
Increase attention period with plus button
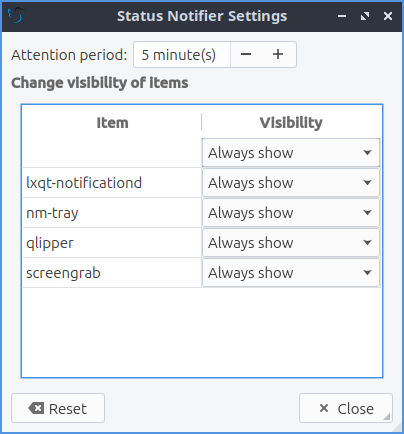pos(278,55)
